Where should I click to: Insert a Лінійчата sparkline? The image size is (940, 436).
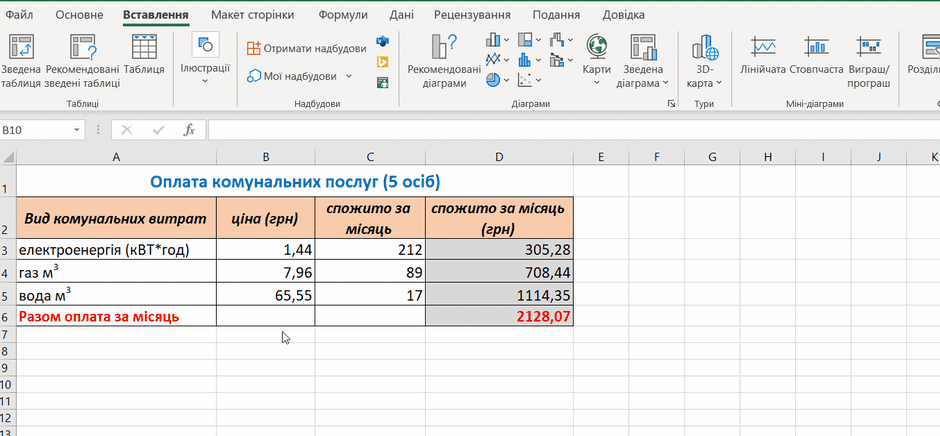tap(763, 55)
